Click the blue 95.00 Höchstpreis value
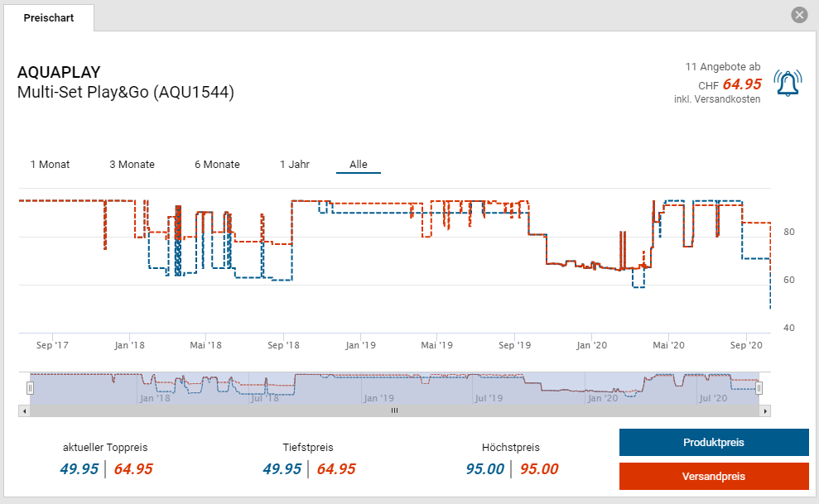 pos(484,469)
